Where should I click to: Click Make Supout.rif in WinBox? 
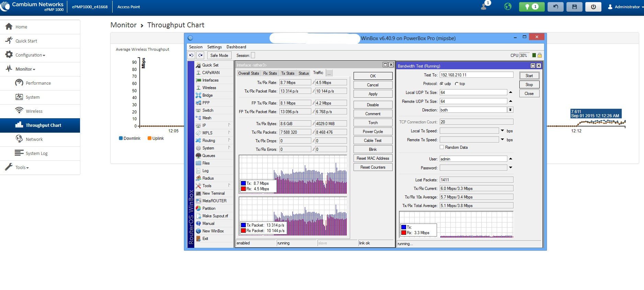[x=215, y=216]
